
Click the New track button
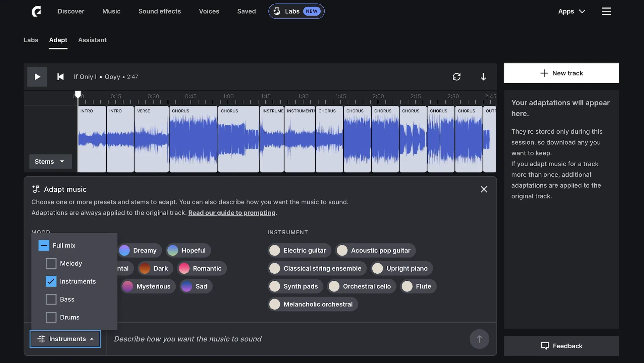coord(561,73)
